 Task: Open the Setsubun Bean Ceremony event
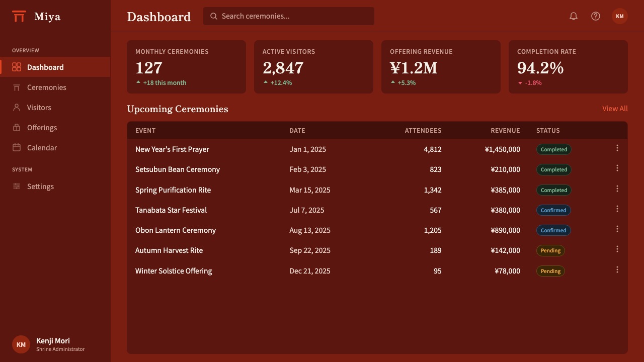coord(178,169)
